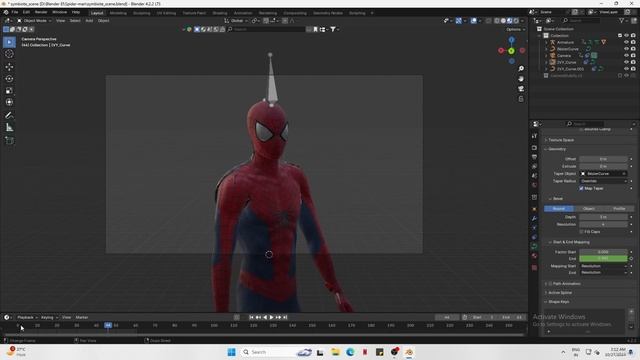Screen dimensions: 640x360
Task: Open the timeline Keying popover
Action: pyautogui.click(x=49, y=317)
